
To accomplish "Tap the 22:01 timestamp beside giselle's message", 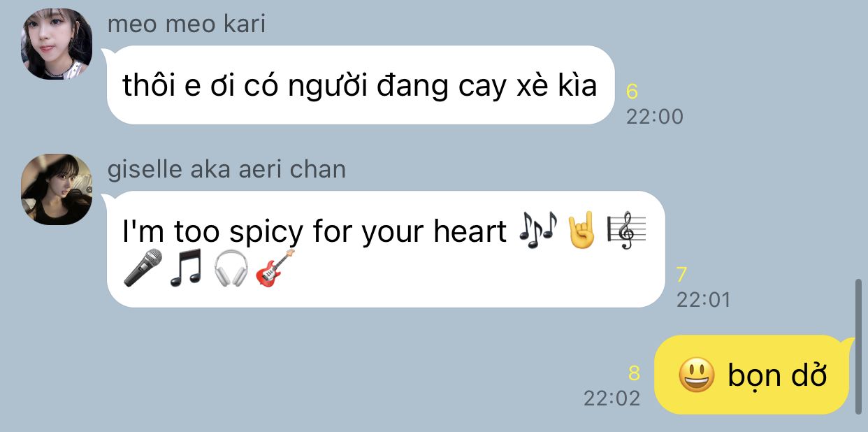I will coord(703,300).
